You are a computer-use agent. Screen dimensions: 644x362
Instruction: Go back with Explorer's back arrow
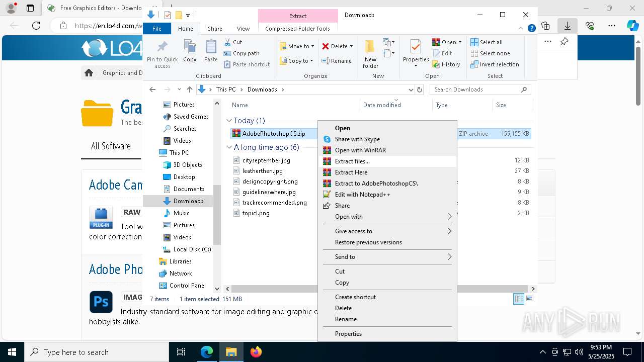pyautogui.click(x=152, y=89)
